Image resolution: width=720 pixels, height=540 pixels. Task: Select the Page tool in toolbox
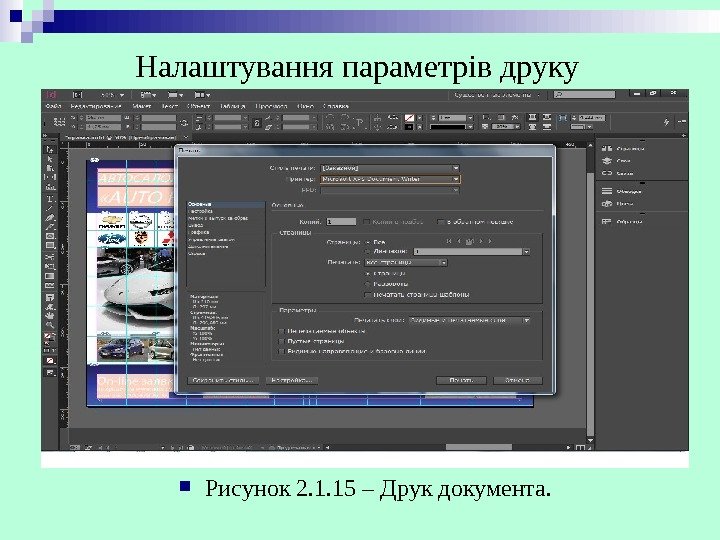tap(50, 169)
